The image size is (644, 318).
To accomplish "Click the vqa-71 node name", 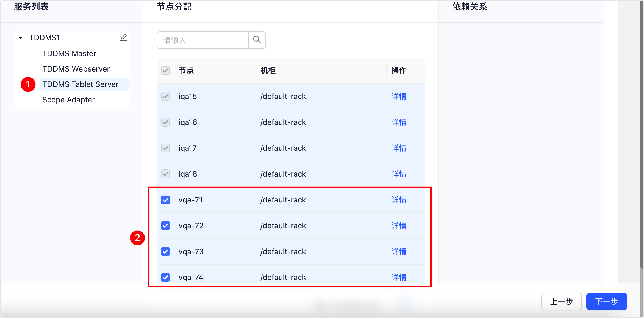I will point(191,200).
